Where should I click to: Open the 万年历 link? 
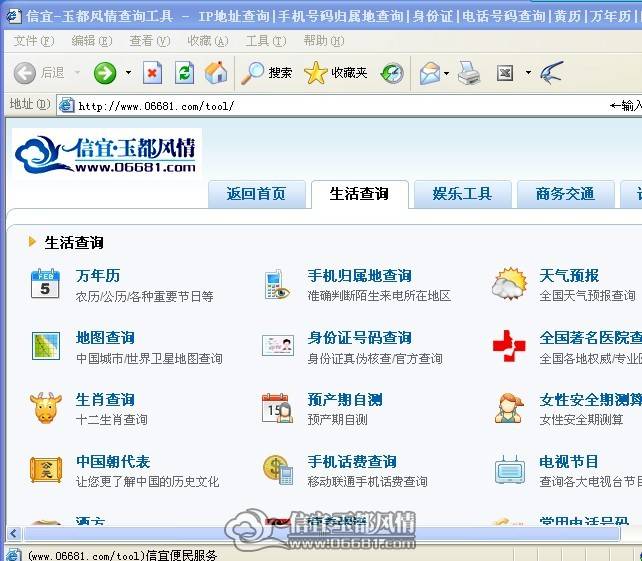click(x=98, y=276)
